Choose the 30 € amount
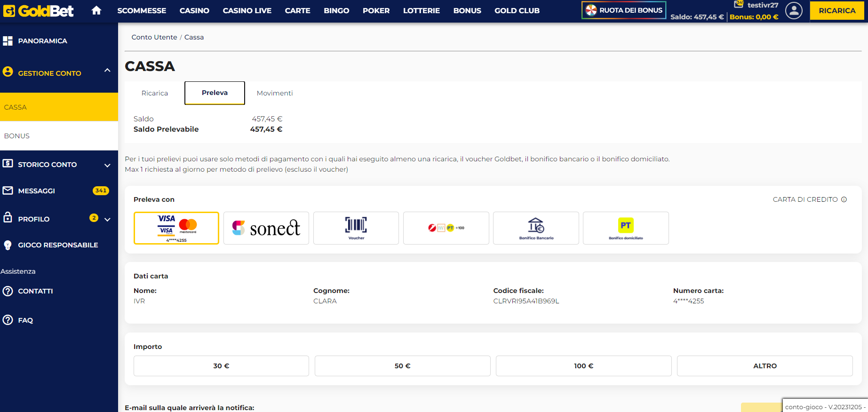 point(221,366)
